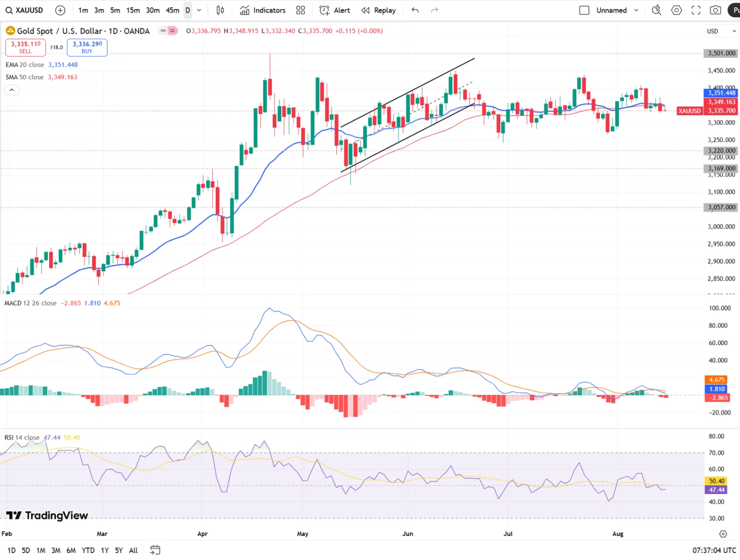This screenshot has width=740, height=560.
Task: Select the 5D range tab
Action: click(26, 550)
